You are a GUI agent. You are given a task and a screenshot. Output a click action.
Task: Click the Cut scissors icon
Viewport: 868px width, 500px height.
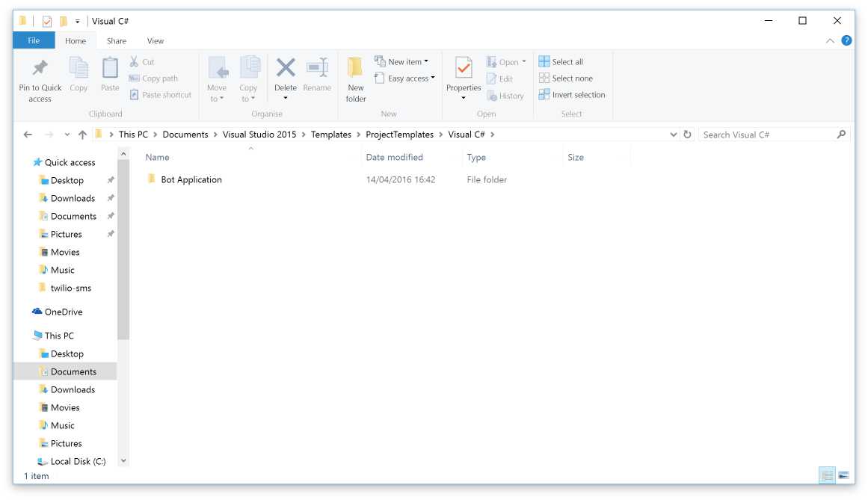[134, 61]
